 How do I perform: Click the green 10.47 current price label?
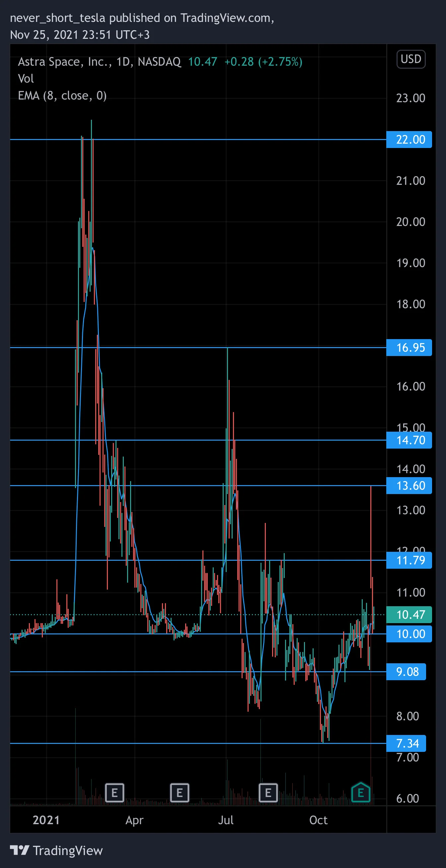(409, 615)
